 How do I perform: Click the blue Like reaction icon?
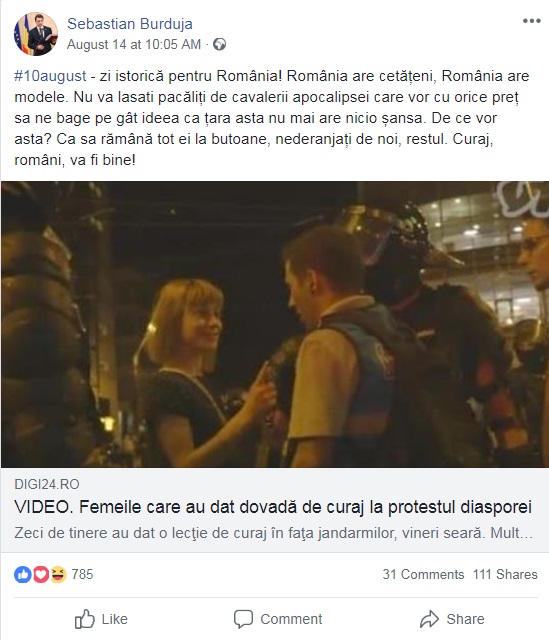point(23,574)
